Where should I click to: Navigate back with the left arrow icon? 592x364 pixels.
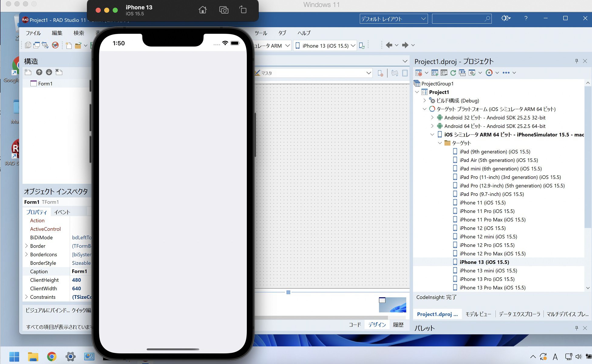click(389, 45)
